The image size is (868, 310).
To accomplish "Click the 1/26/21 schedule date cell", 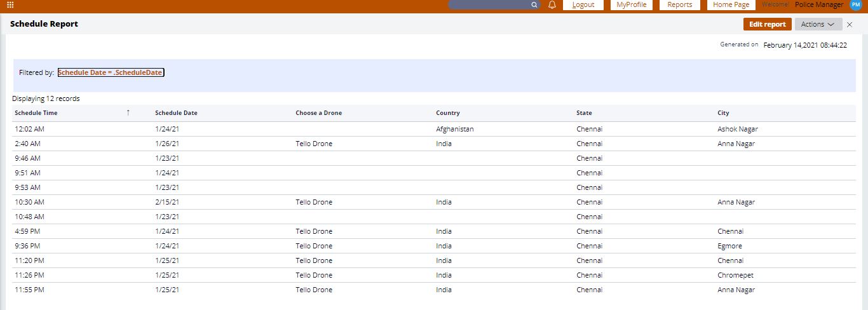I will [167, 144].
